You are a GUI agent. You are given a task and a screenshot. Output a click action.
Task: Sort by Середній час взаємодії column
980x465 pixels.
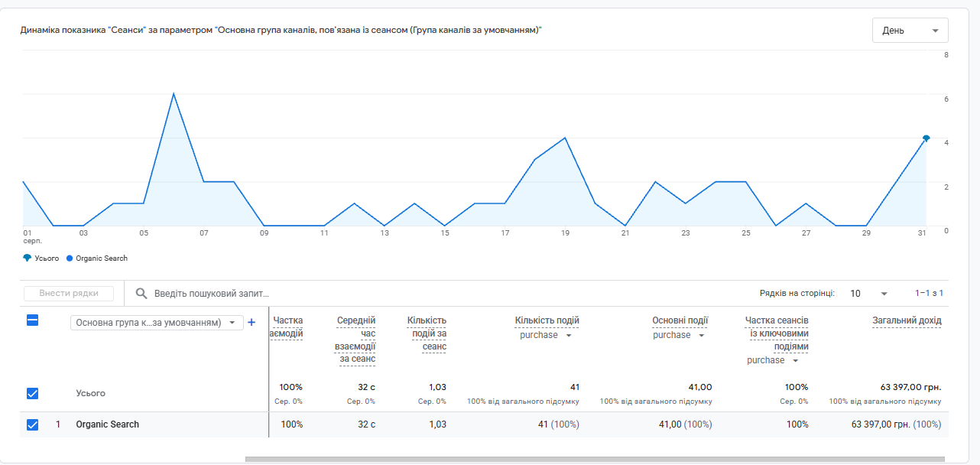click(355, 340)
